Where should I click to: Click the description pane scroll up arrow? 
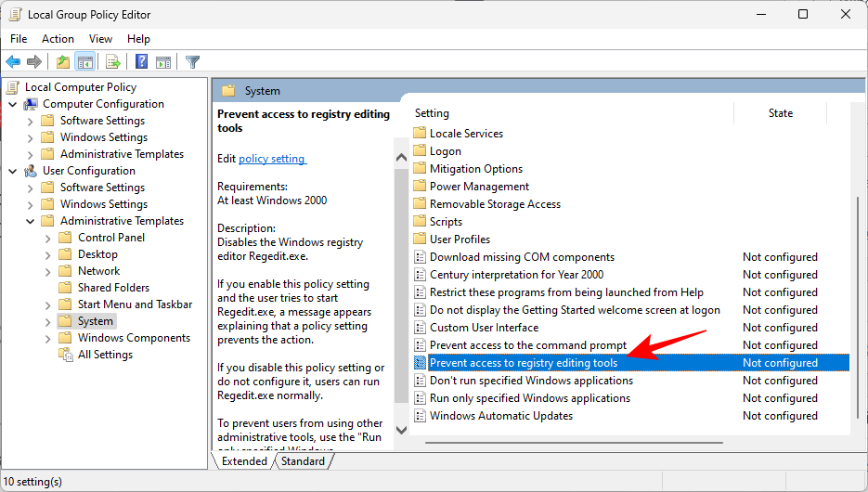pos(401,159)
